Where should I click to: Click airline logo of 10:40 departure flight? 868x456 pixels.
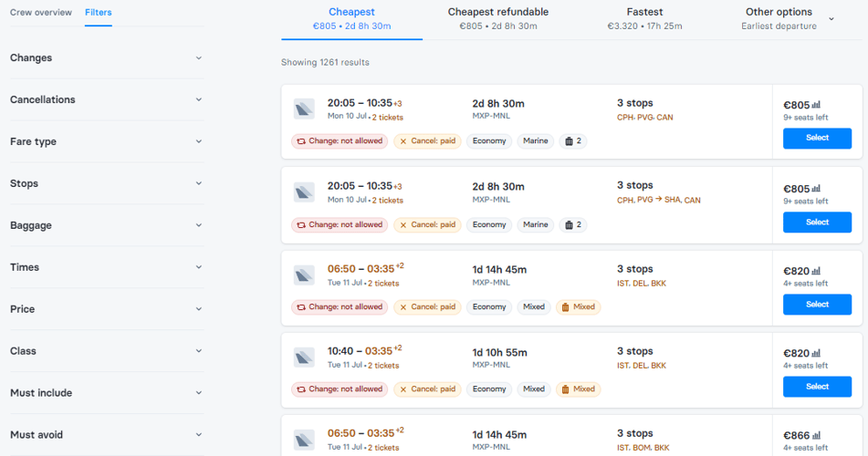pos(304,358)
